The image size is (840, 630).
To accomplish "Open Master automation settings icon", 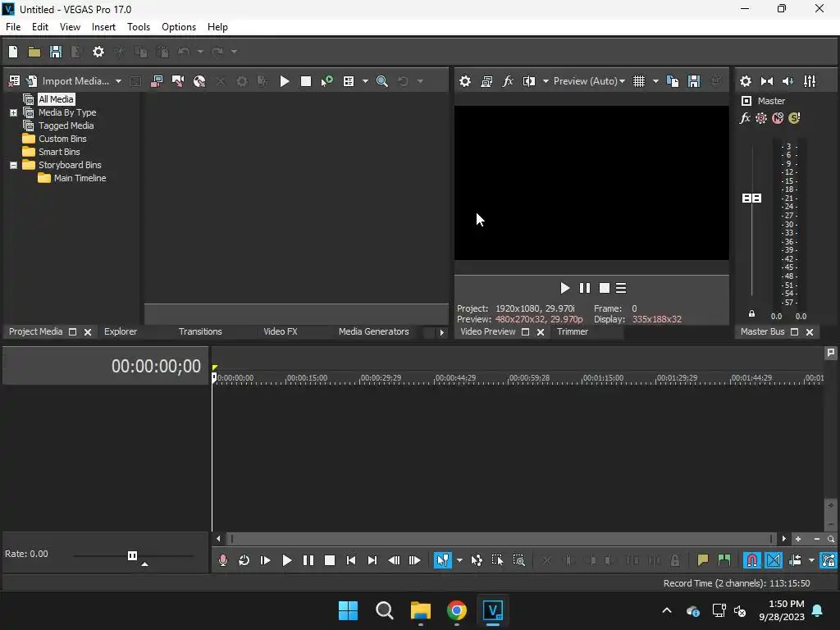I will (761, 118).
